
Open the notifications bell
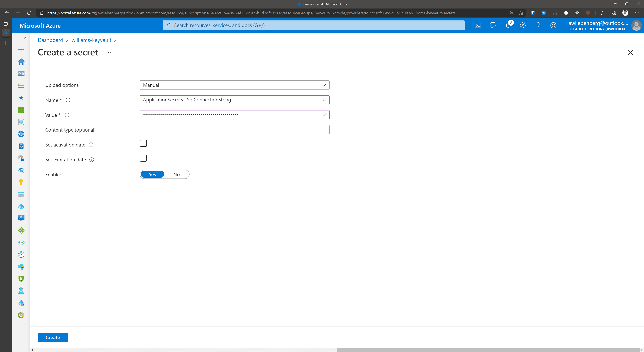pos(508,25)
